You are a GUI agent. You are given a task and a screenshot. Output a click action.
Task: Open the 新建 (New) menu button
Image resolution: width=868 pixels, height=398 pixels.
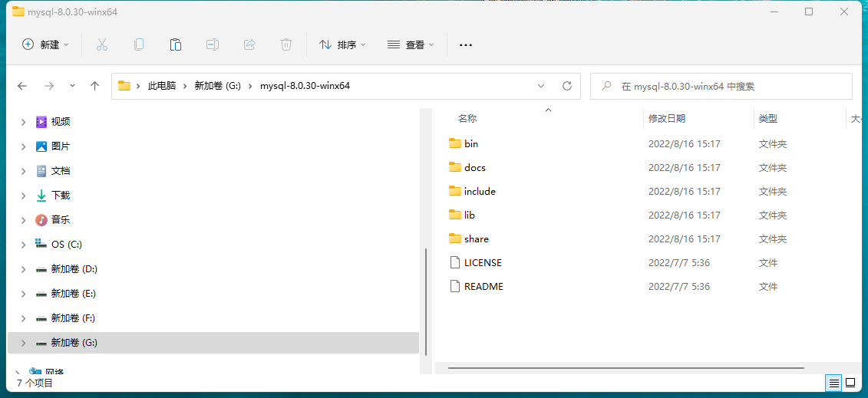(x=45, y=44)
